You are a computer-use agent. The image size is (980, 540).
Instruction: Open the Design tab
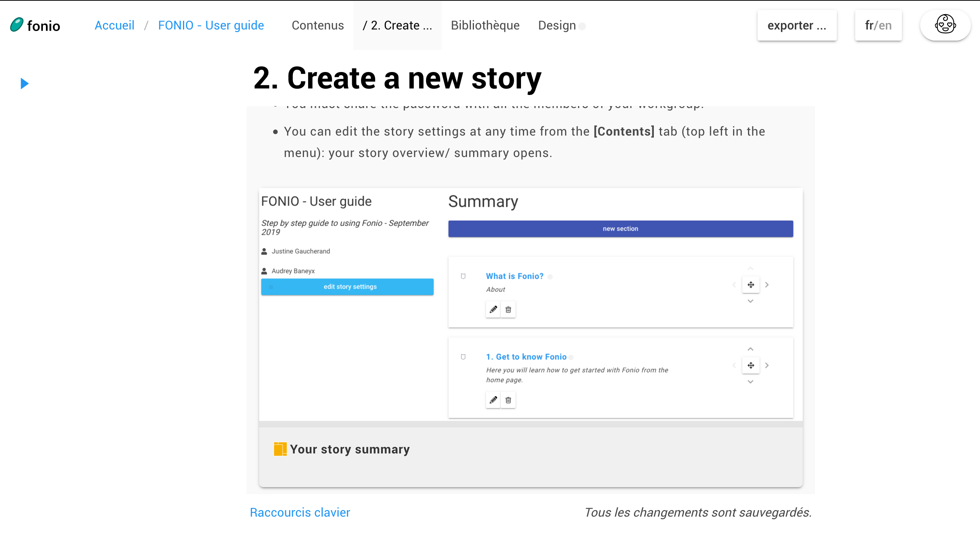557,25
